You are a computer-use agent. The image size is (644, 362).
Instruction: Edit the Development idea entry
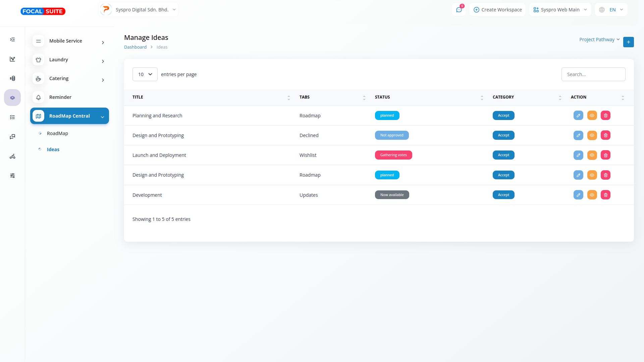pyautogui.click(x=578, y=195)
